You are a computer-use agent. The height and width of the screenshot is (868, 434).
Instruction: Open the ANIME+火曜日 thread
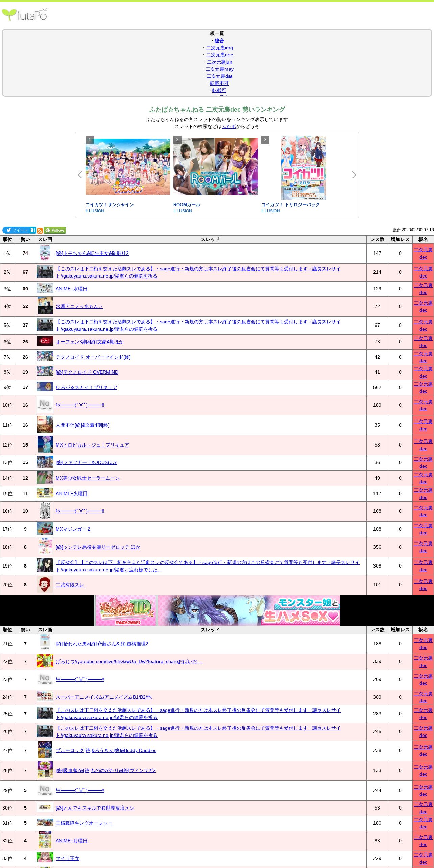point(72,493)
